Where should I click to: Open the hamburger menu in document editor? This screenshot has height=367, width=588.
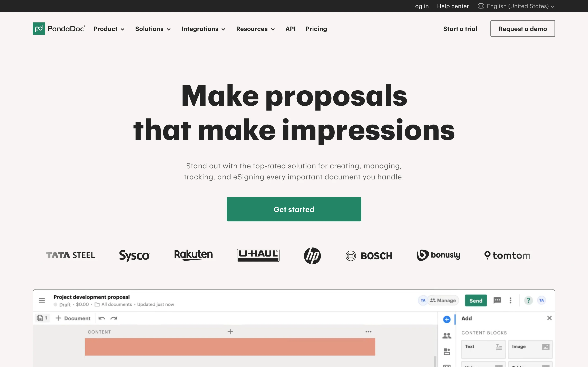click(42, 301)
